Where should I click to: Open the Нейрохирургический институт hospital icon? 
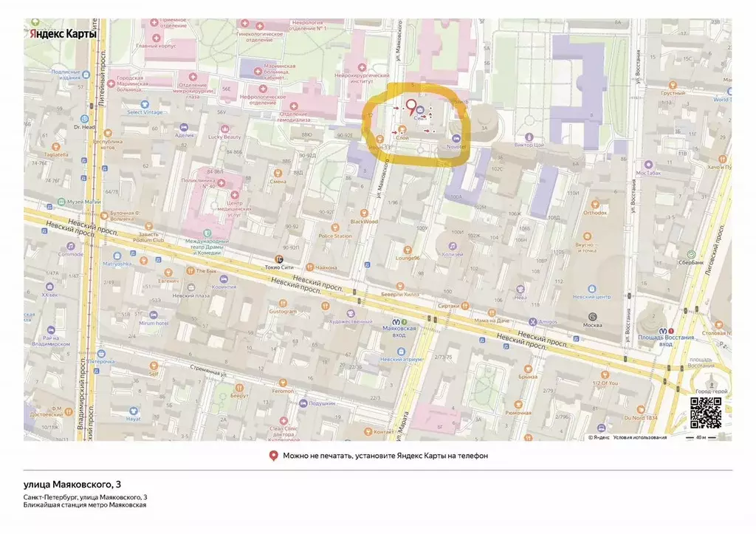pos(362,67)
